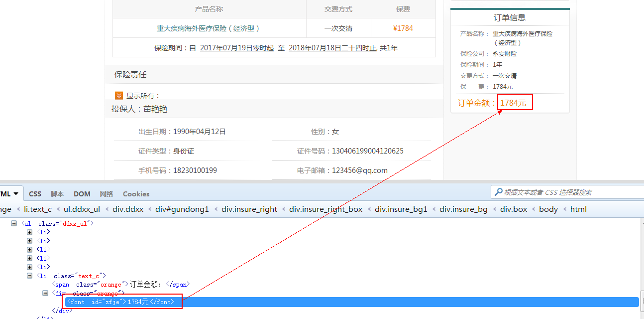The image size is (644, 319).
Task: Select div.insure_bg1 breadcrumb
Action: pos(401,209)
